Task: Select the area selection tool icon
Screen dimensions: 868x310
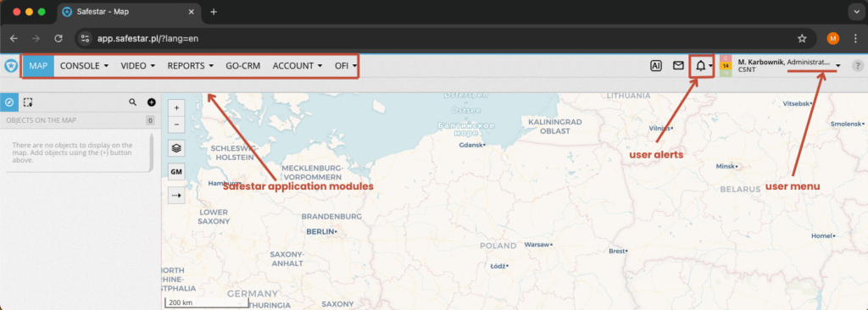Action: coord(28,102)
